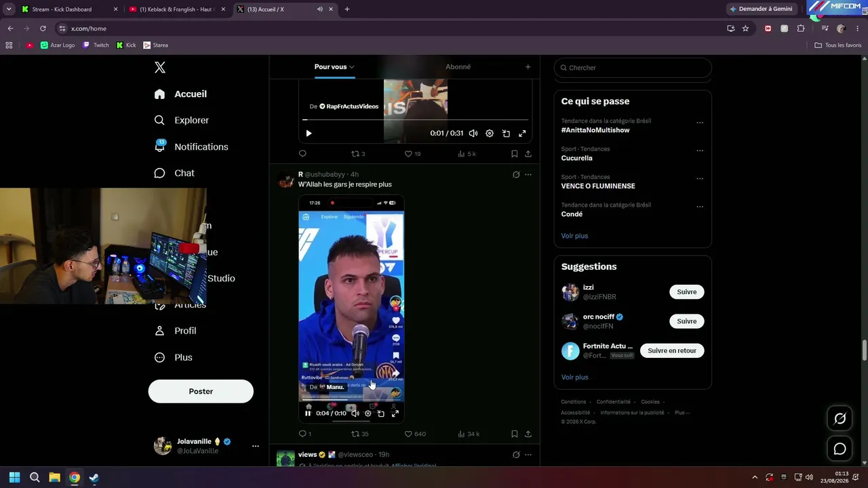
Task: Open the X logo home link
Action: point(160,67)
